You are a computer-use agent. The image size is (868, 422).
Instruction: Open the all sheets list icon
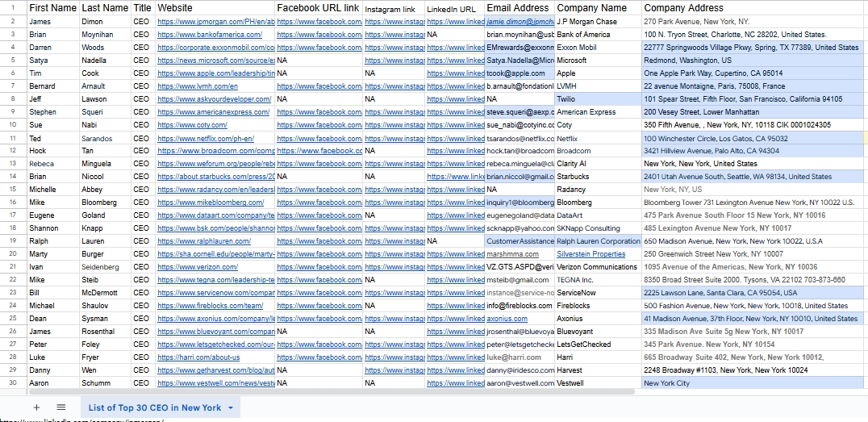pyautogui.click(x=61, y=407)
